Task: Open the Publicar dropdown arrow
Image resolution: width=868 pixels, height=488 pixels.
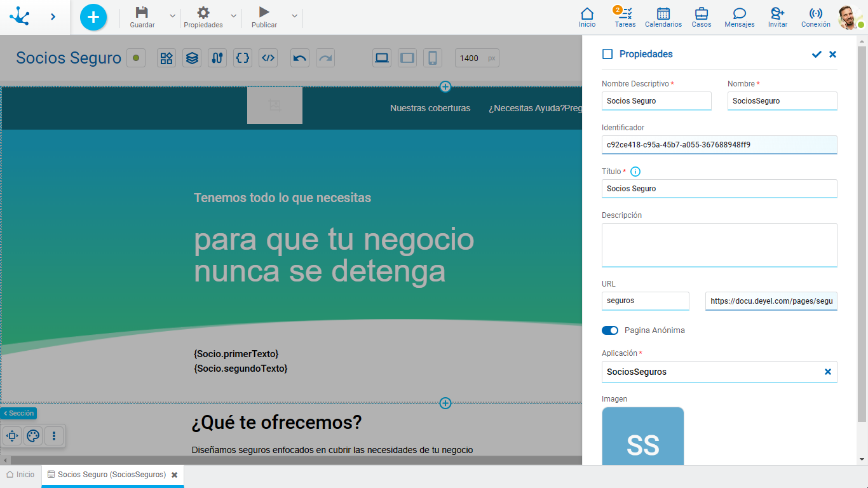Action: (294, 16)
